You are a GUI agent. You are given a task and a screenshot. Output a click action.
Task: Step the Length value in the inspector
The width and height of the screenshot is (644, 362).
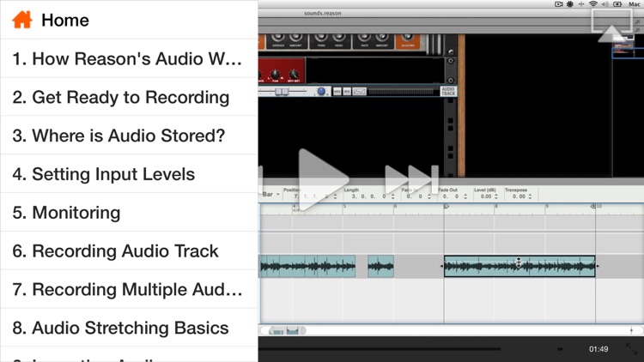[x=392, y=196]
